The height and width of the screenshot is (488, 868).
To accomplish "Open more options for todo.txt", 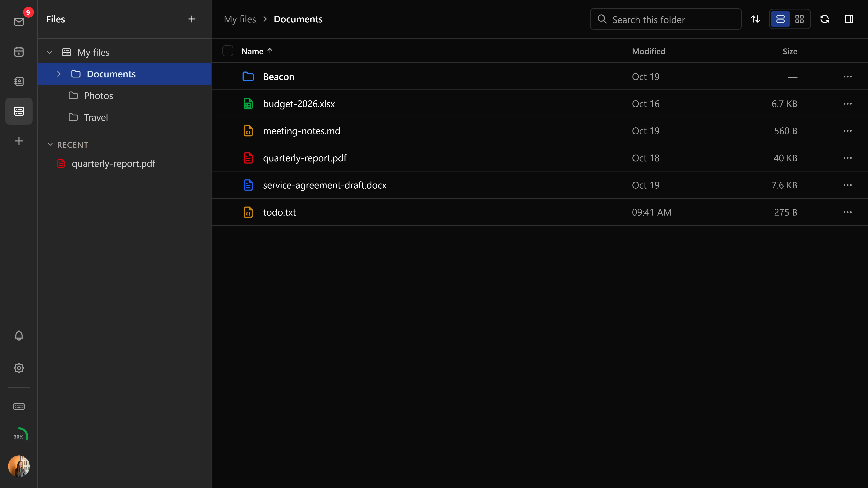I will pyautogui.click(x=847, y=212).
